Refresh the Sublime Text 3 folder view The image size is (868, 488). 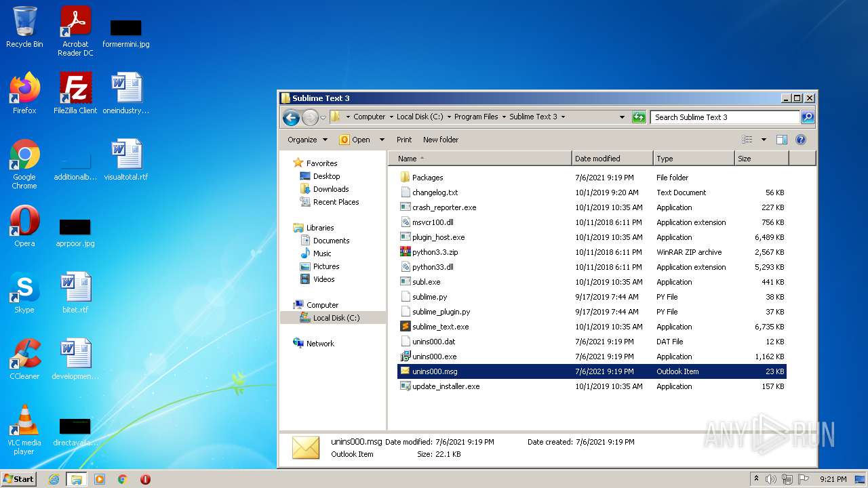[x=639, y=117]
